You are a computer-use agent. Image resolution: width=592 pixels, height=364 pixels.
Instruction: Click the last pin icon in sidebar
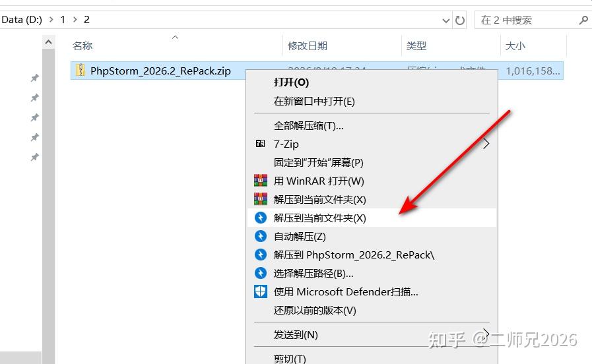click(35, 157)
